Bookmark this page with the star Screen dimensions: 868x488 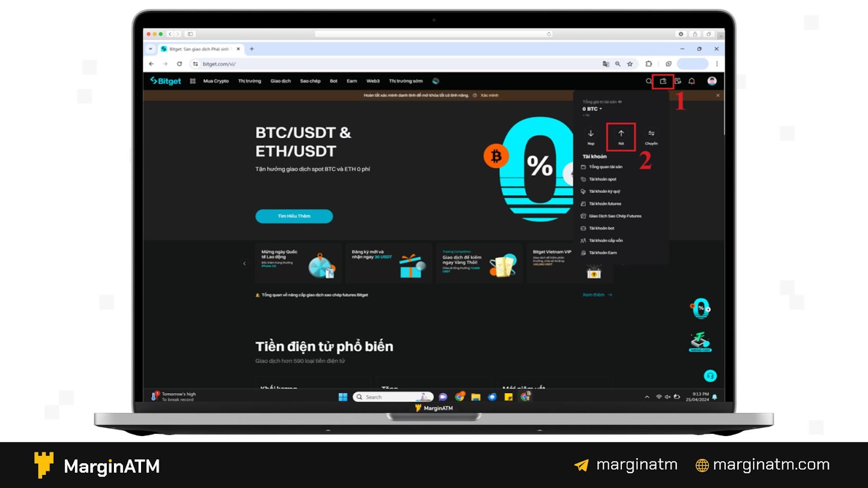[x=630, y=64]
